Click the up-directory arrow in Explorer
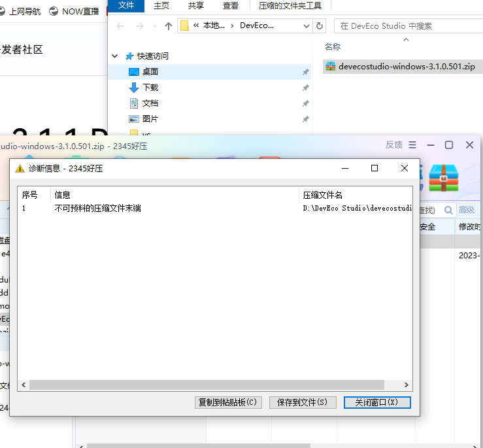This screenshot has width=483, height=448. tap(169, 26)
